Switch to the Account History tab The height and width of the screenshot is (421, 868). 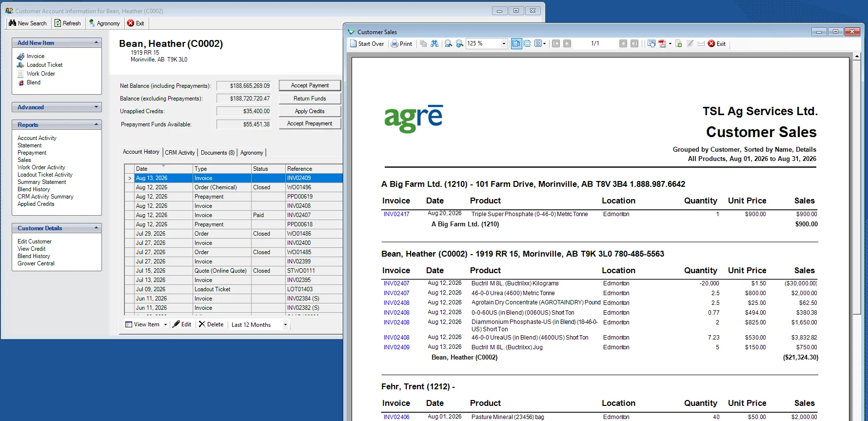[x=141, y=152]
